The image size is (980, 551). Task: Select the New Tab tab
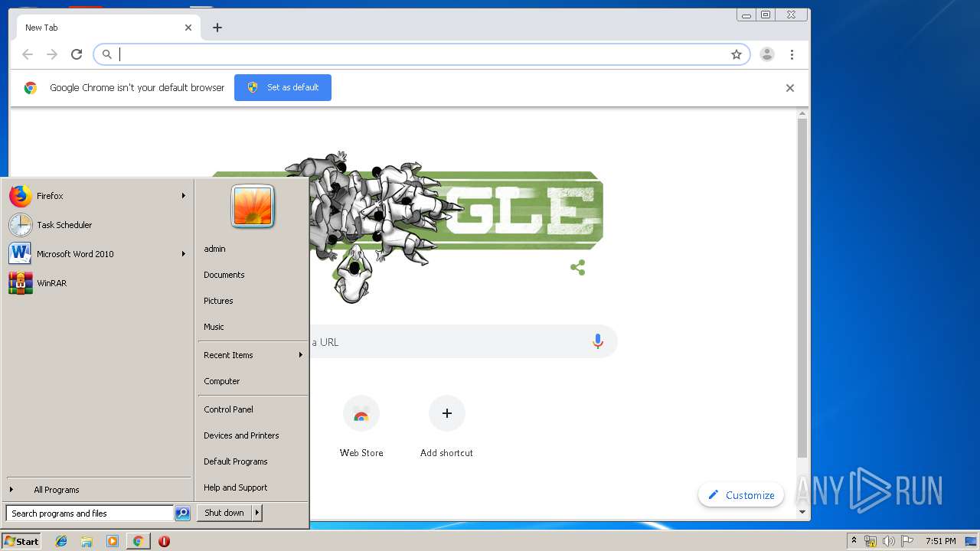pos(109,28)
